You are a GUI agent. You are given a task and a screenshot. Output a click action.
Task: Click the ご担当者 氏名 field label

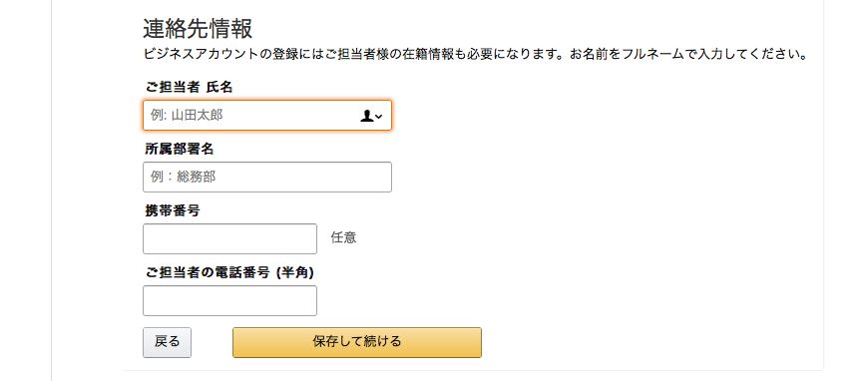(189, 87)
